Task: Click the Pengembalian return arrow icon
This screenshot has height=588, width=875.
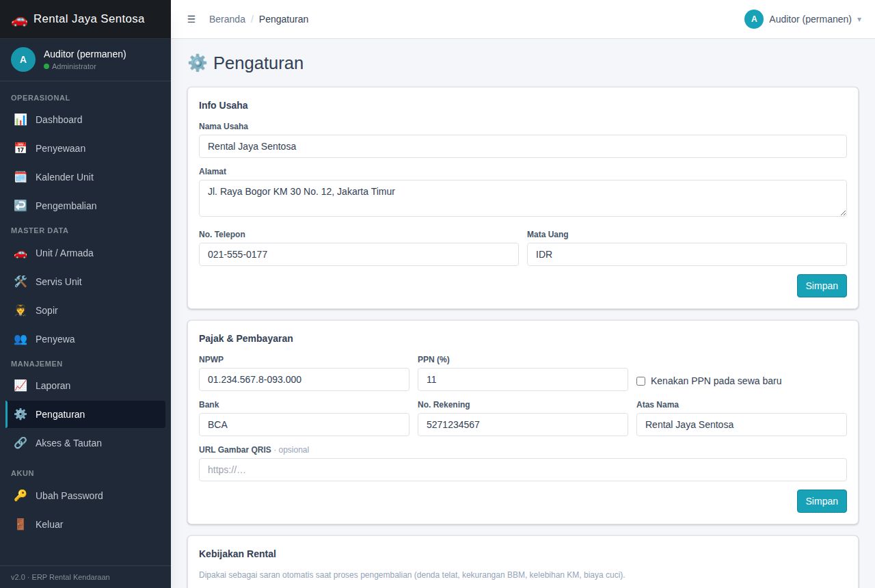Action: click(21, 206)
